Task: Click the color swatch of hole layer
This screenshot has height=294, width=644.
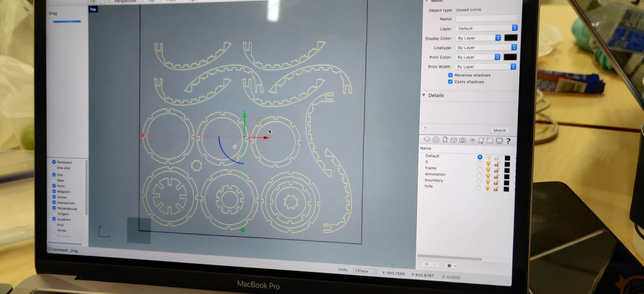Action: [x=506, y=189]
